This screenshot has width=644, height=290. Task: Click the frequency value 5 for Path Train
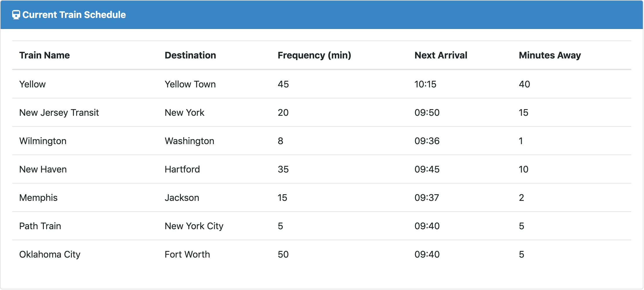280,226
